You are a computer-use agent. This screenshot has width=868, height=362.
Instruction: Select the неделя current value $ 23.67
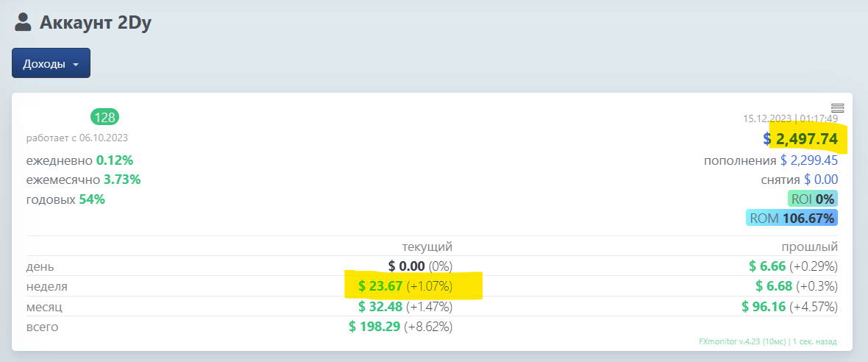(380, 287)
